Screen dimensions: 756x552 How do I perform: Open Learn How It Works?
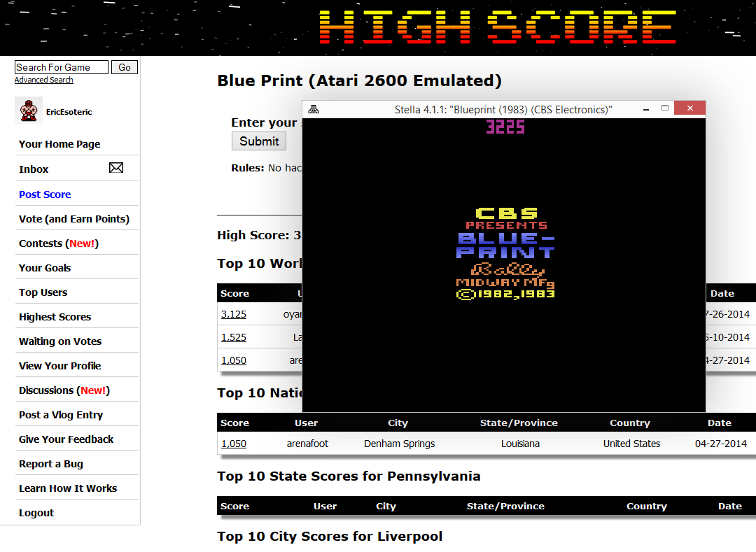68,488
